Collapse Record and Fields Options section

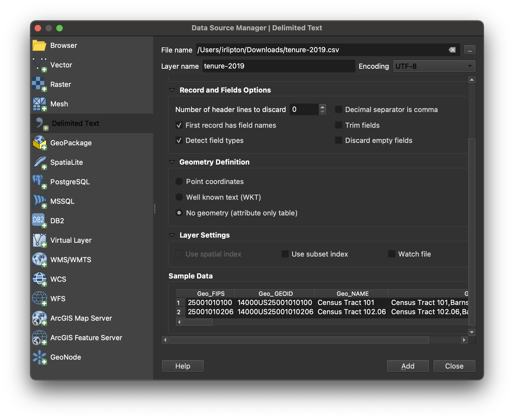click(172, 90)
